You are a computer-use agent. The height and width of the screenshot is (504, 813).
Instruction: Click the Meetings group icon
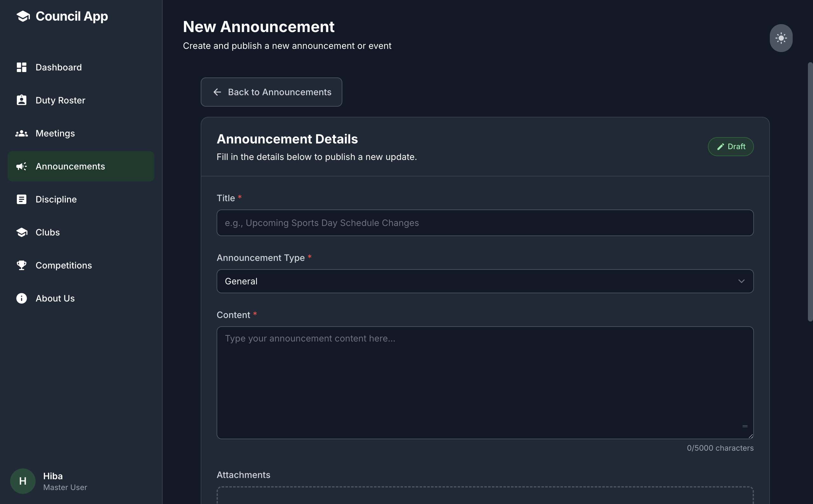pos(22,133)
